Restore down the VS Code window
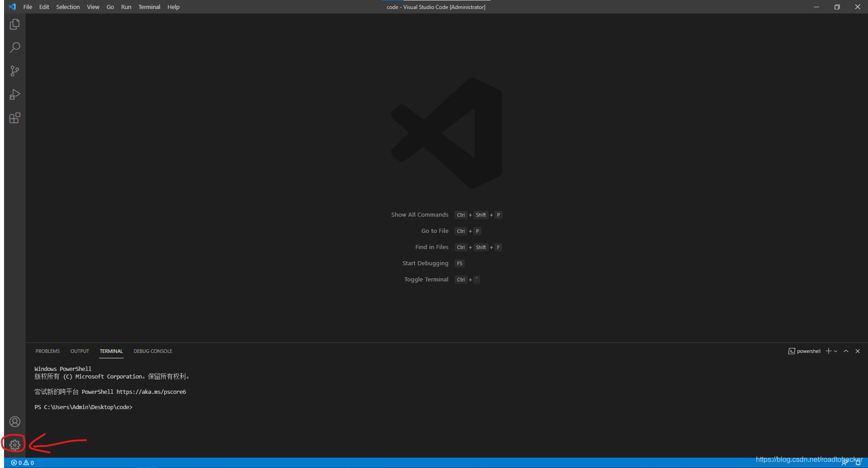 point(837,7)
